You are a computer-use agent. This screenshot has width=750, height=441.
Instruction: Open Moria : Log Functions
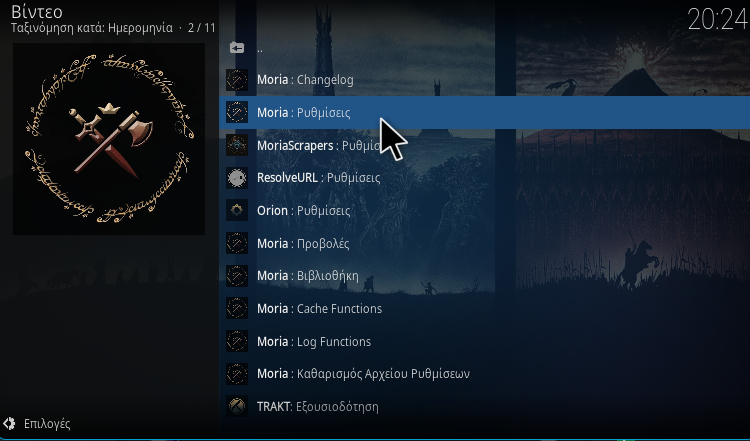(485, 341)
